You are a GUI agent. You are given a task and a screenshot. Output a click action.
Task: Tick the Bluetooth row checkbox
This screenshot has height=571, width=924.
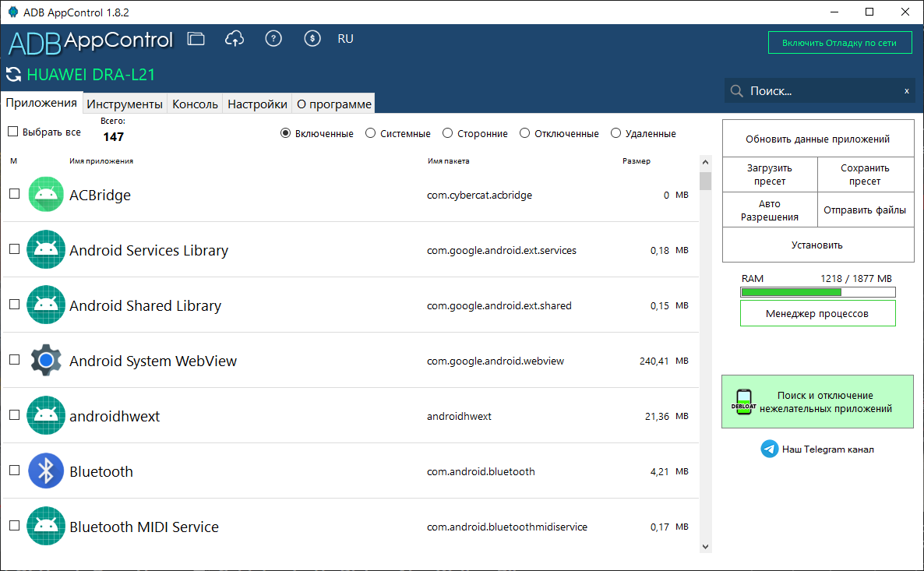click(15, 471)
